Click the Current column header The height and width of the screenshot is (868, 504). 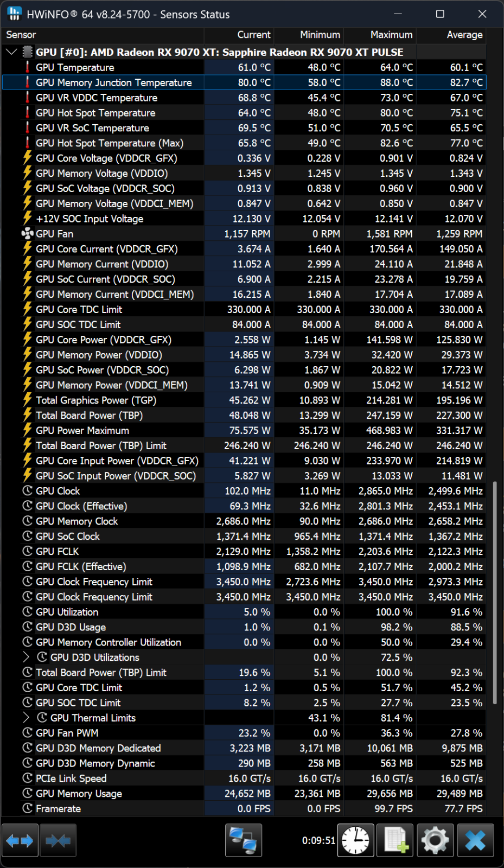239,35
